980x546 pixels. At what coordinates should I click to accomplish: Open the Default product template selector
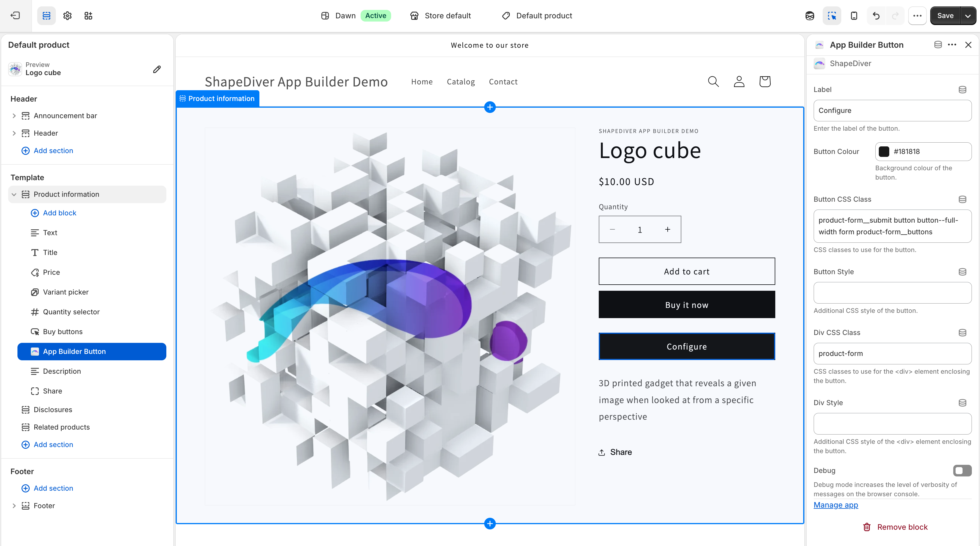pyautogui.click(x=537, y=16)
